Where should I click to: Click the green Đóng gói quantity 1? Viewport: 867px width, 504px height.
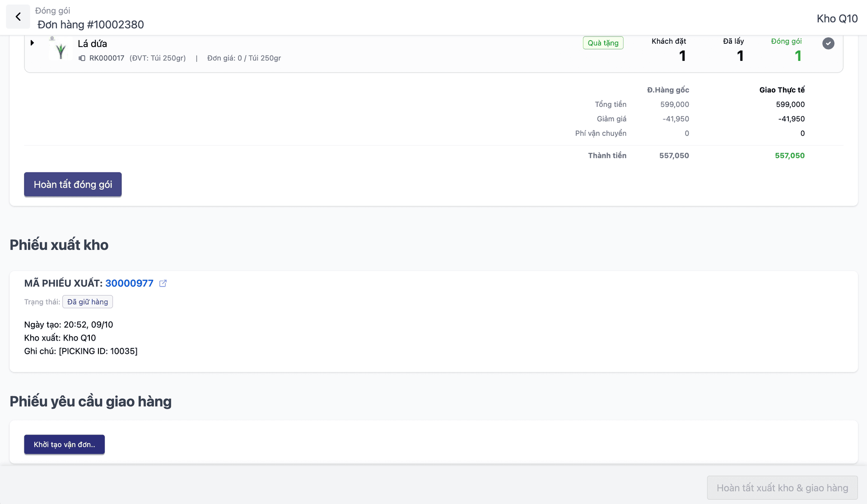coord(797,56)
